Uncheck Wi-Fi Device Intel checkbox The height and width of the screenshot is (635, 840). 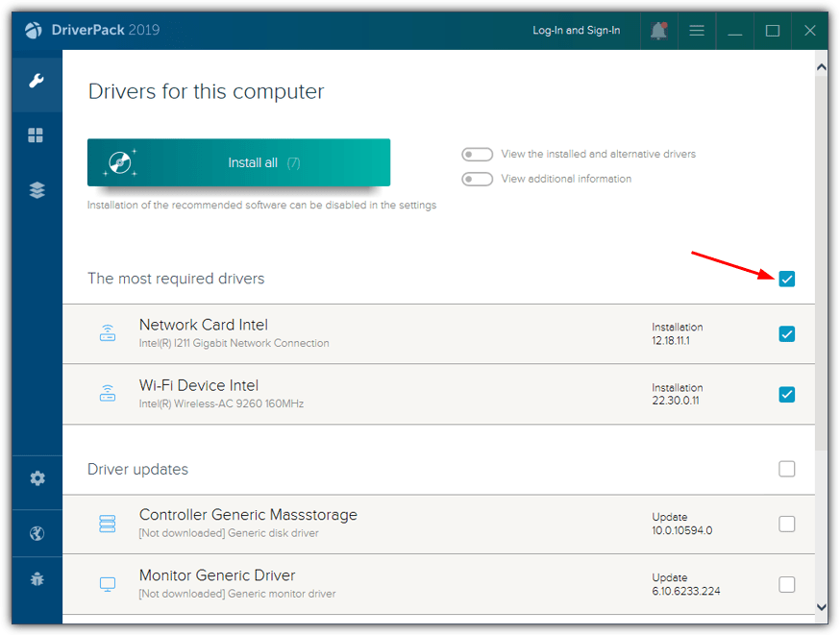pyautogui.click(x=786, y=395)
